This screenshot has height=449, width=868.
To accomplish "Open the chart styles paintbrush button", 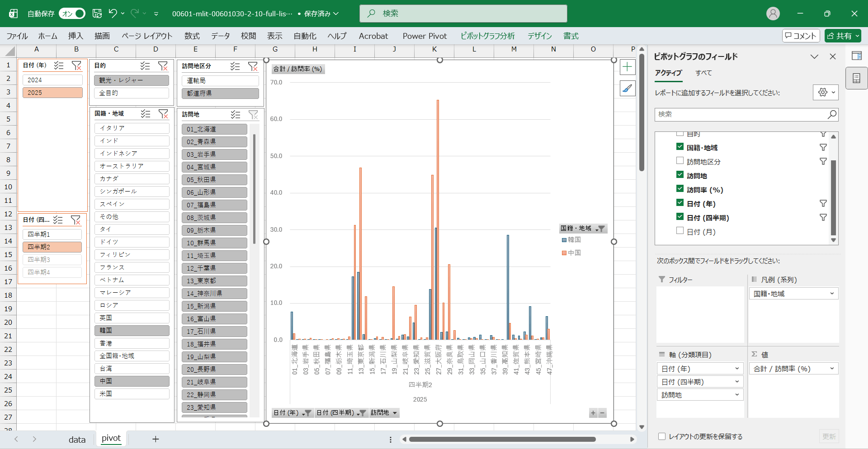I will point(627,89).
